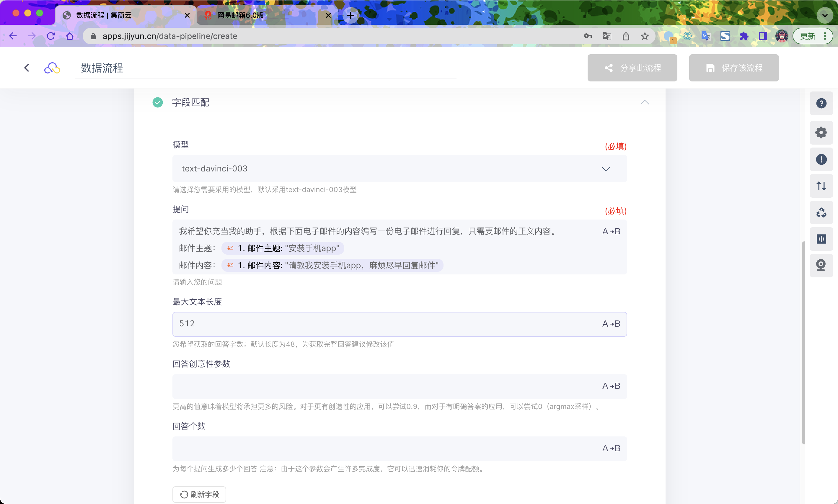Click the up-down arrows sort icon
Screen dimensions: 838x504
pyautogui.click(x=821, y=186)
